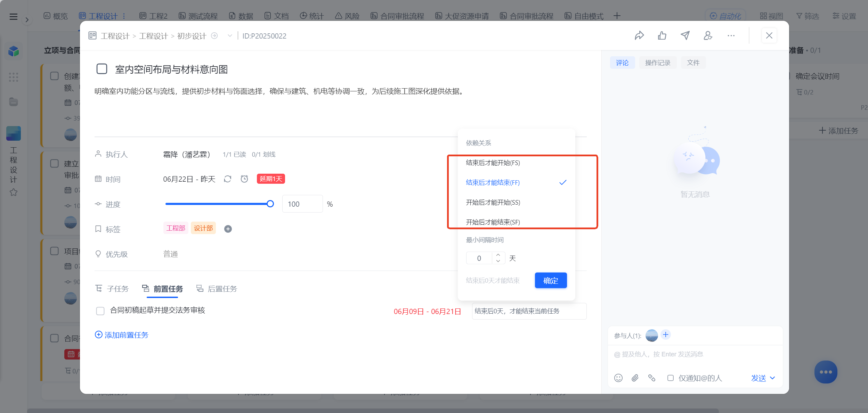868x413 pixels.
Task: Open the emoji picker in comment box
Action: (x=618, y=378)
